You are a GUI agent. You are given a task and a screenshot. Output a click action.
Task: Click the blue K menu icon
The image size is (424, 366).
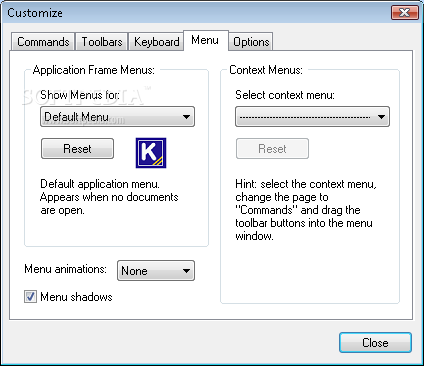(151, 153)
